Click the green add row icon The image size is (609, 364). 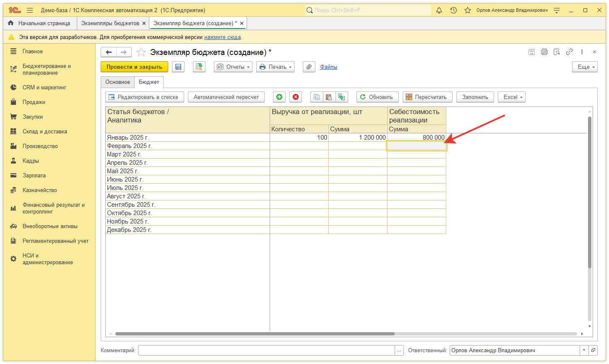[279, 97]
